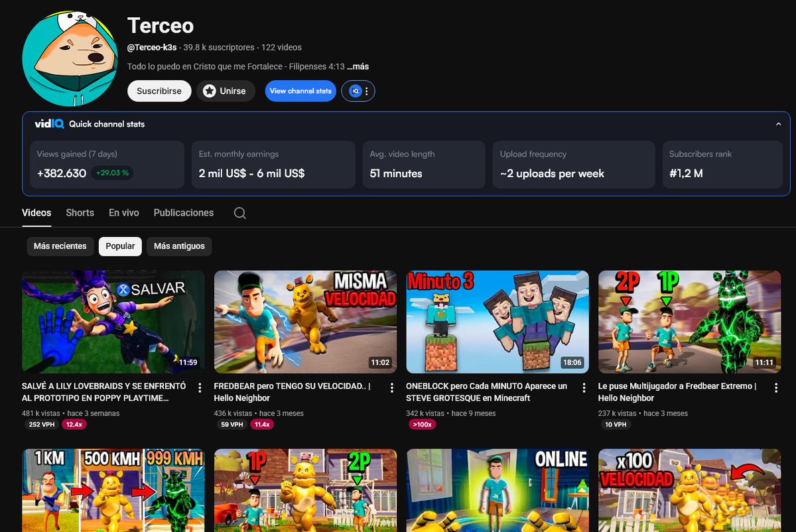Image resolution: width=796 pixels, height=532 pixels.
Task: Switch to the Shorts tab
Action: [80, 213]
